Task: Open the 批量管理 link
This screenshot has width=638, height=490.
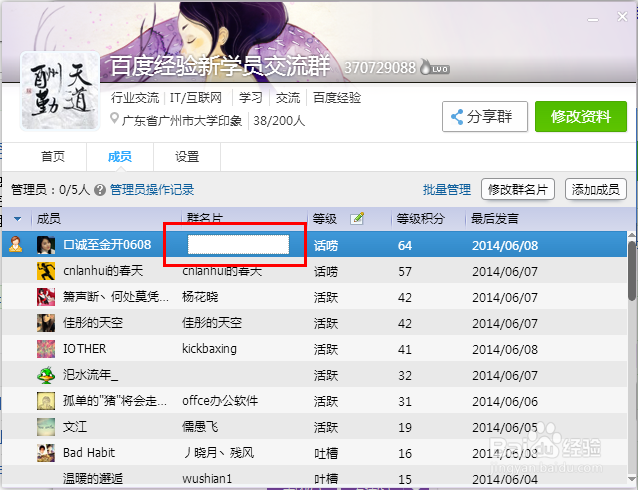Action: pyautogui.click(x=446, y=190)
